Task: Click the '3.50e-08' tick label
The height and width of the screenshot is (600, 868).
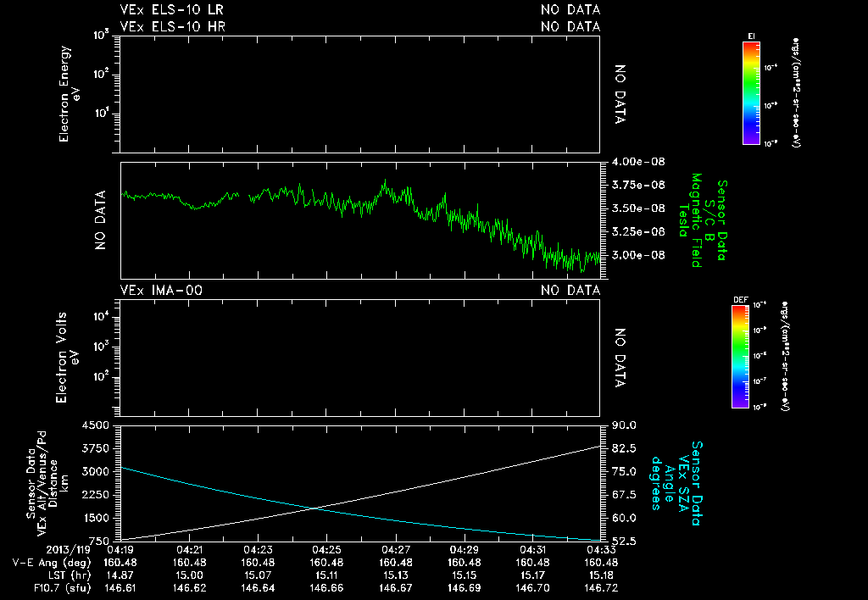Action: 638,208
